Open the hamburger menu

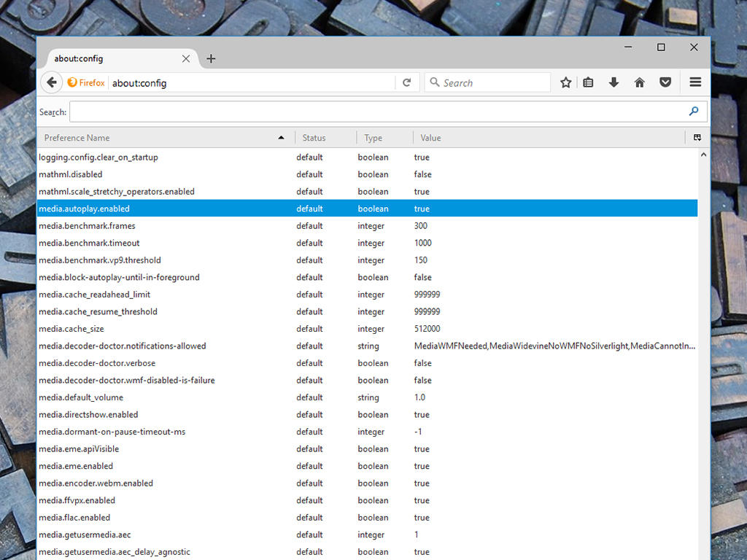(695, 83)
